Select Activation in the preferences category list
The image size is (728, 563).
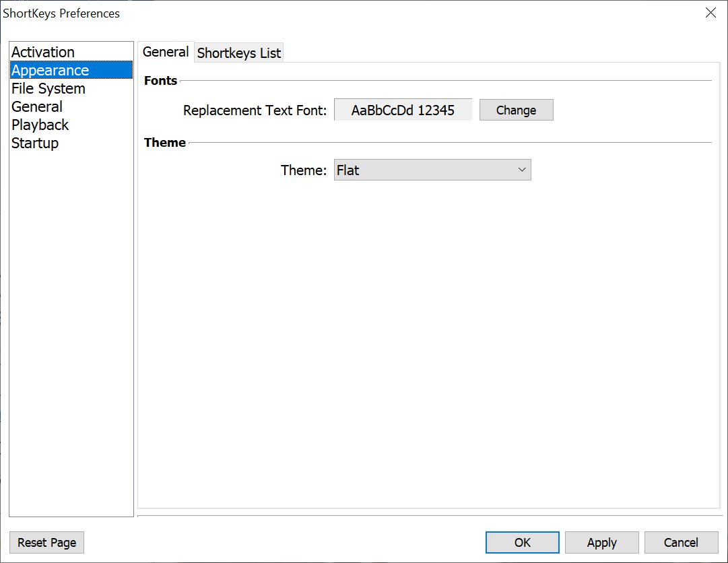click(x=43, y=53)
